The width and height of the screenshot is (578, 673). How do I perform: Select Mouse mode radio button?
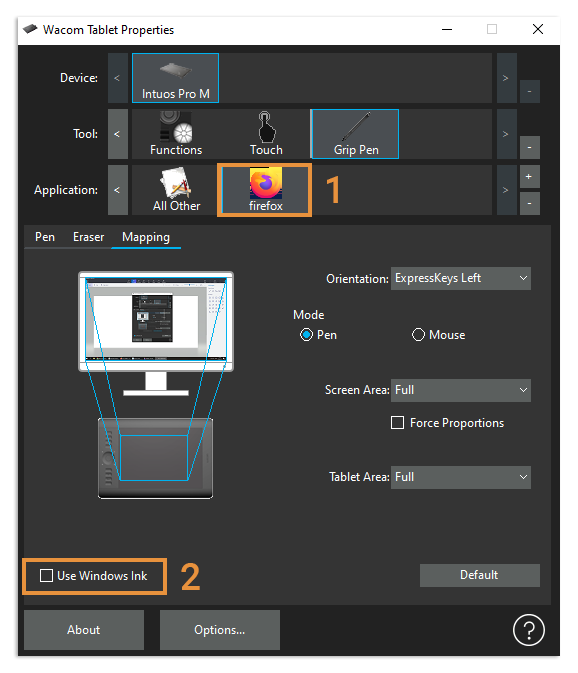(x=418, y=335)
